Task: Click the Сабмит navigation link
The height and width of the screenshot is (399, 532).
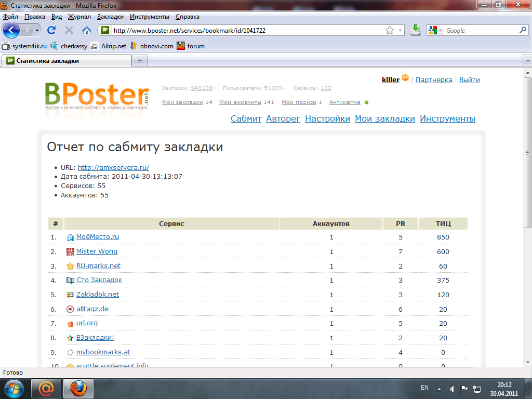Action: 246,119
